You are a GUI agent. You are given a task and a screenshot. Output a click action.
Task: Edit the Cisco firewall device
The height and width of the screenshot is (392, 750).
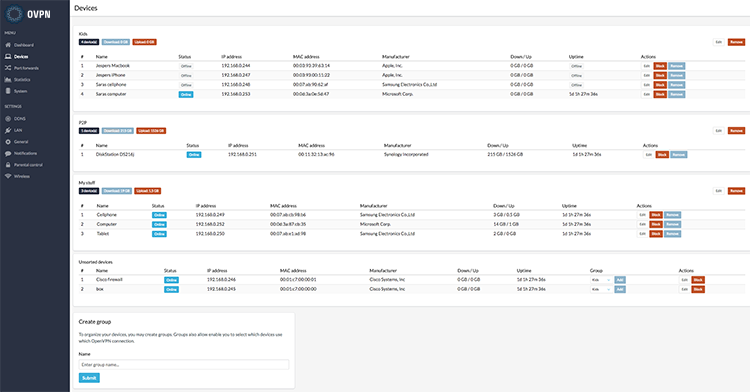tap(684, 280)
